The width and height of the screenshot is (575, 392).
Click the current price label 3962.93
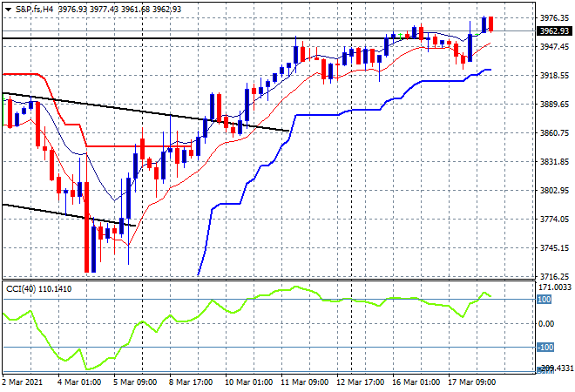click(554, 31)
